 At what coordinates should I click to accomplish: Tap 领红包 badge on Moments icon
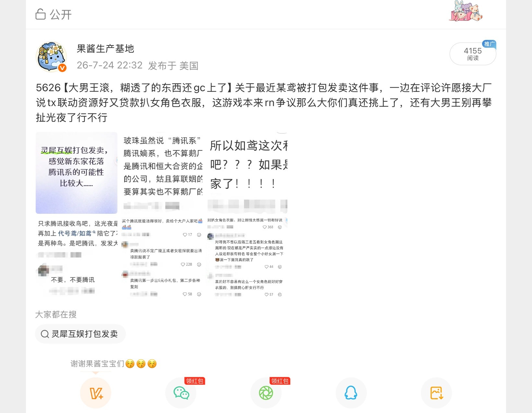click(x=280, y=381)
